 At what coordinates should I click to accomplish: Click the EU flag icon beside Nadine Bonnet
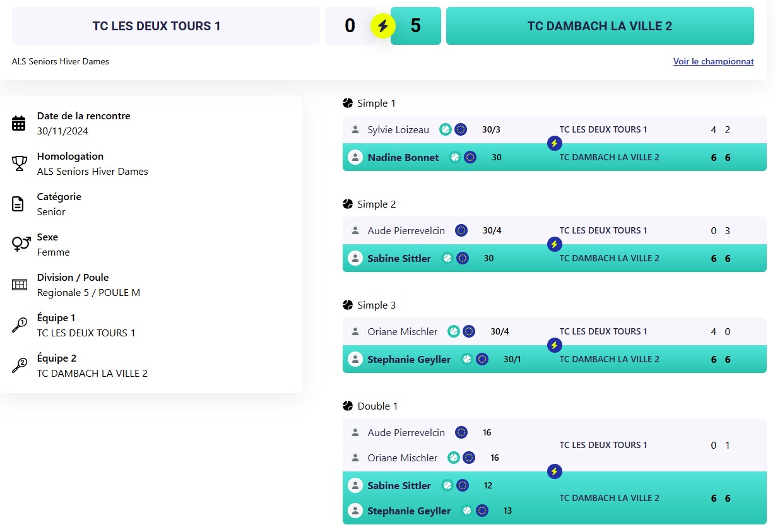pos(470,157)
